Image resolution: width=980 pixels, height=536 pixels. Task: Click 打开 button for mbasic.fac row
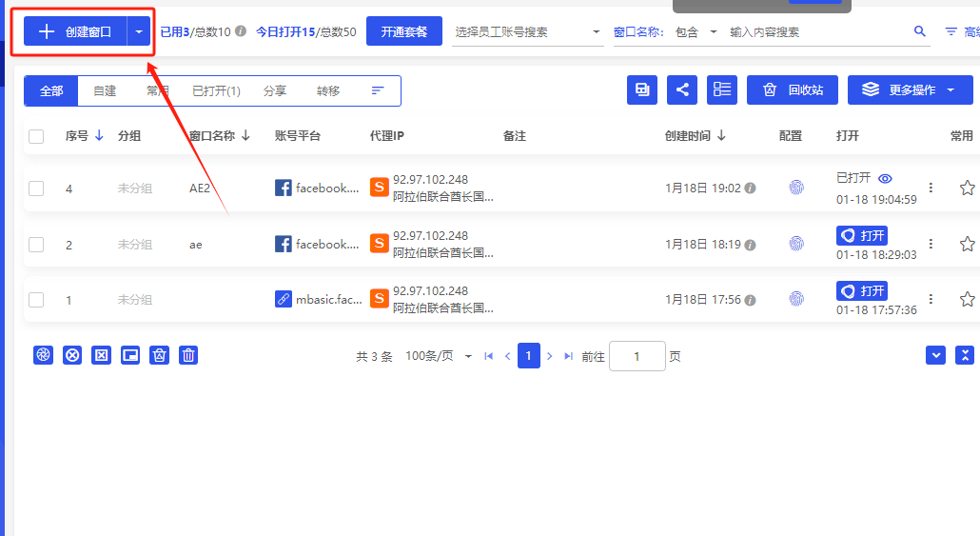(x=862, y=290)
